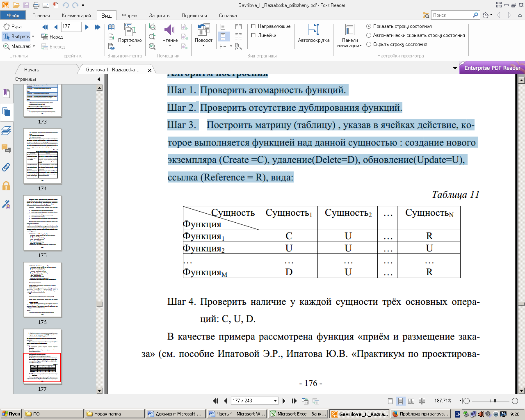Switch to the Главная ribbon tab
Screen dimensions: 525x420
coord(41,16)
